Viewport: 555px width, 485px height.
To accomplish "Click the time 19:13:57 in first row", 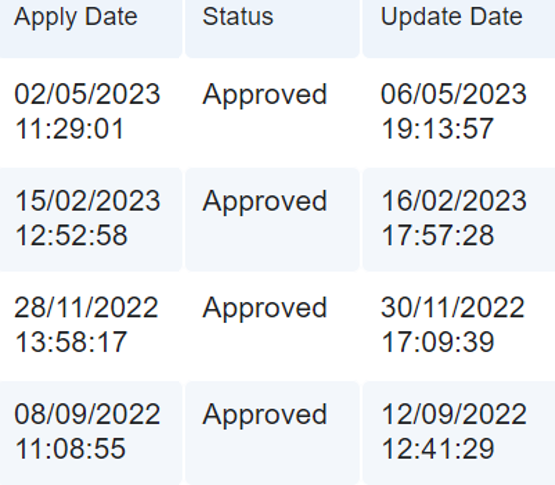I will pos(437,129).
